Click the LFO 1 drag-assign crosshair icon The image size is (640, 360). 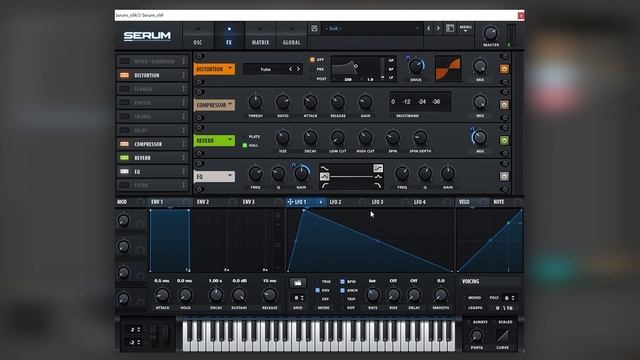[290, 202]
